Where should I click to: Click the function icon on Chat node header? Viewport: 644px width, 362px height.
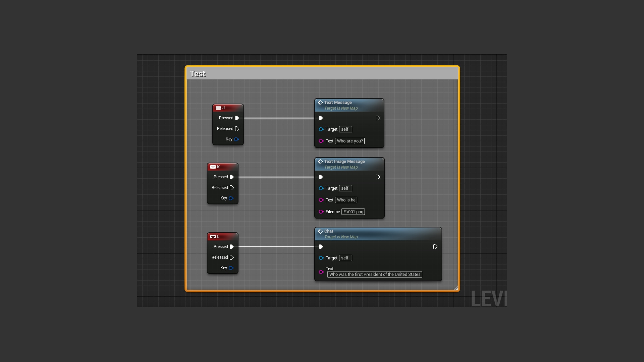pos(320,231)
